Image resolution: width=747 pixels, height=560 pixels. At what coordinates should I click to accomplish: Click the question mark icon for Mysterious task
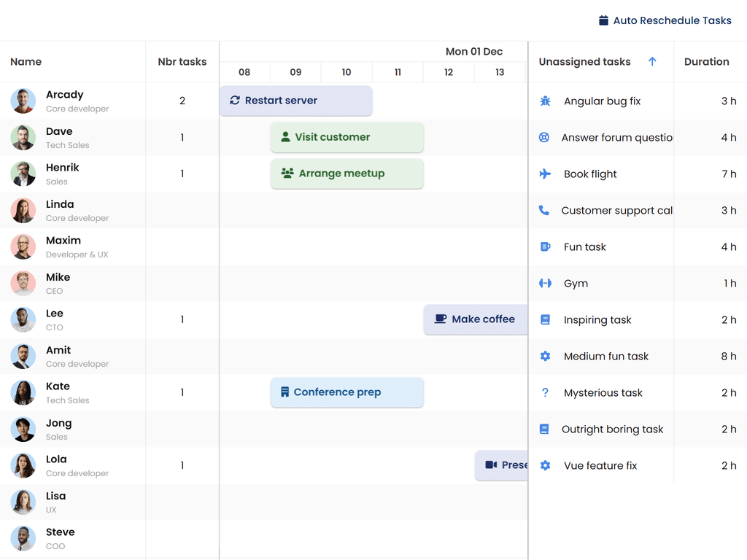point(545,393)
